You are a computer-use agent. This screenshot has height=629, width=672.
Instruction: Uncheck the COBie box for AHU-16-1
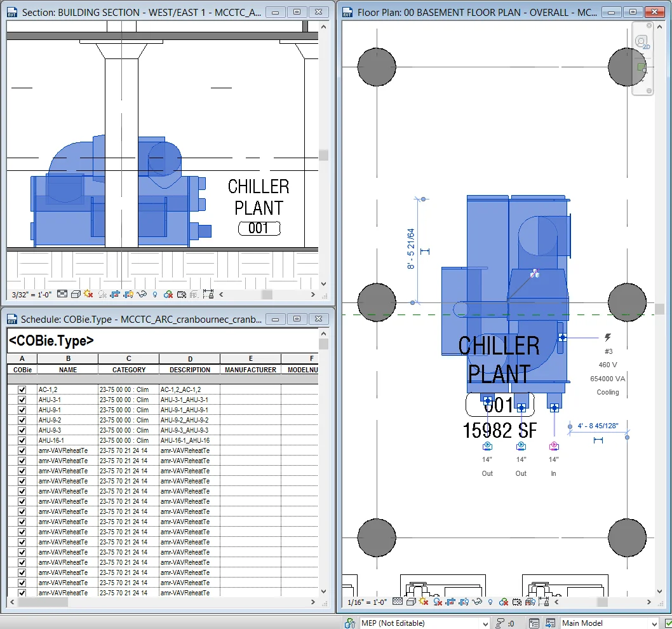pos(22,440)
